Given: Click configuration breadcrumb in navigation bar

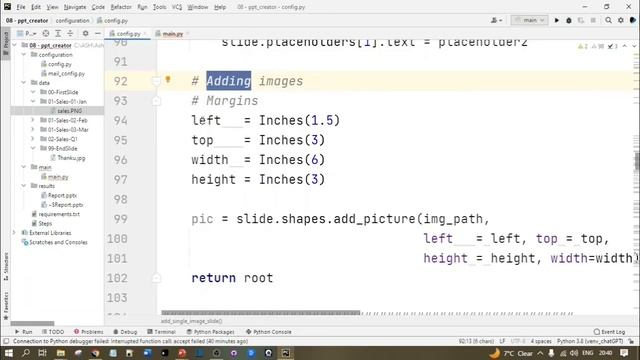Looking at the screenshot, I should [x=72, y=20].
